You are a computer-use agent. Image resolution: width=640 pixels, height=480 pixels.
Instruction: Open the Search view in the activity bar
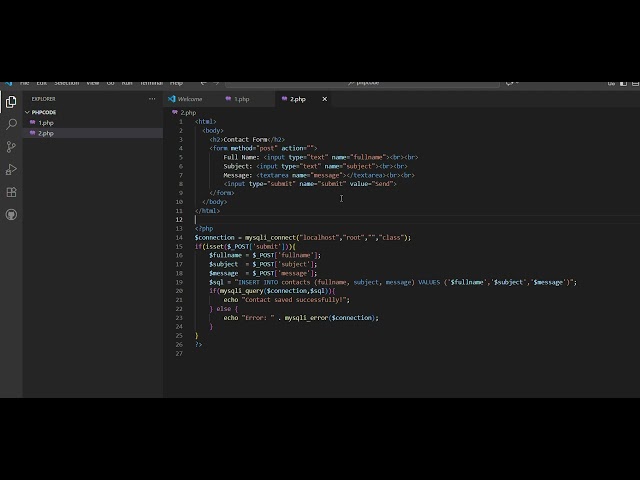pyautogui.click(x=11, y=124)
